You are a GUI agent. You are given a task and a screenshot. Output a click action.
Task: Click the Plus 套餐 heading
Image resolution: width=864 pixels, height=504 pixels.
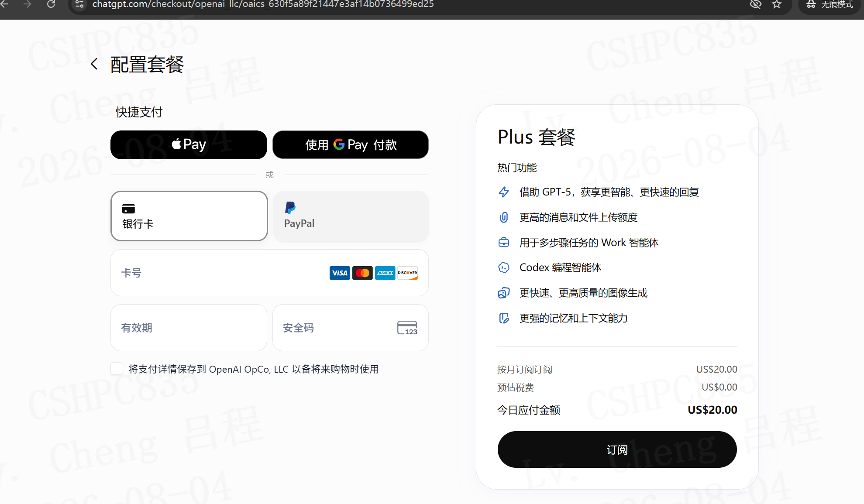(x=537, y=137)
